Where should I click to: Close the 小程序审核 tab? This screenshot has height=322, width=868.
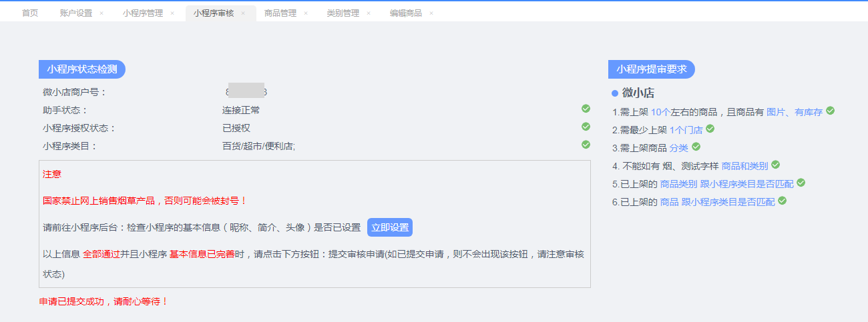[243, 13]
